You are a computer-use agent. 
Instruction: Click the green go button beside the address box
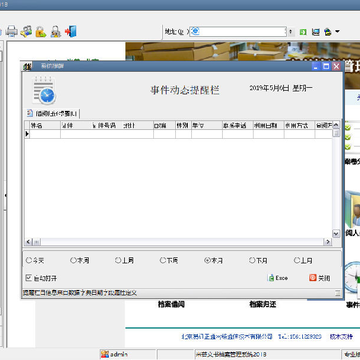pyautogui.click(x=303, y=32)
